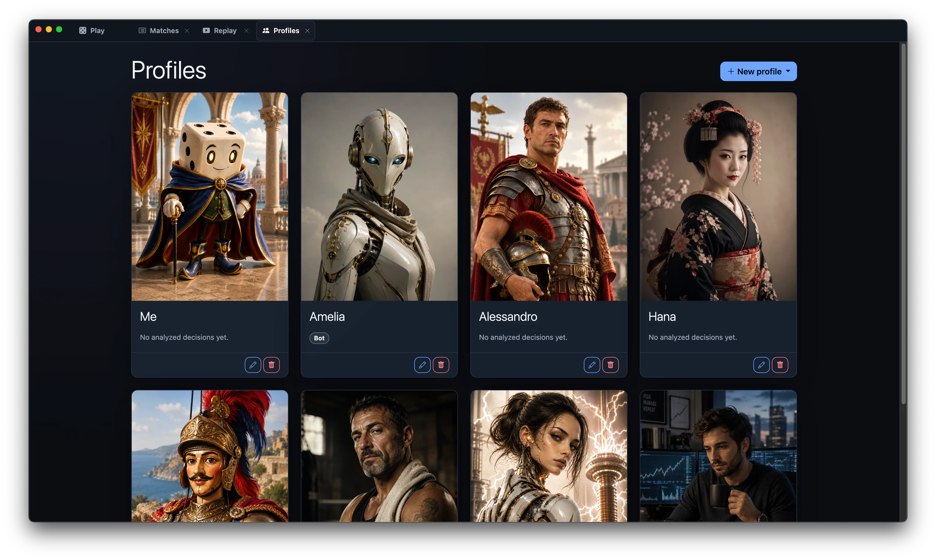Click the macOS green maximize button
The width and height of the screenshot is (936, 560).
pos(59,30)
